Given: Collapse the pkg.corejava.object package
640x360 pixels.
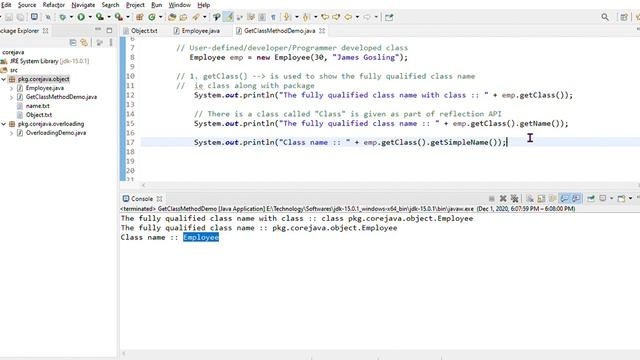Looking at the screenshot, I should (x=4, y=79).
